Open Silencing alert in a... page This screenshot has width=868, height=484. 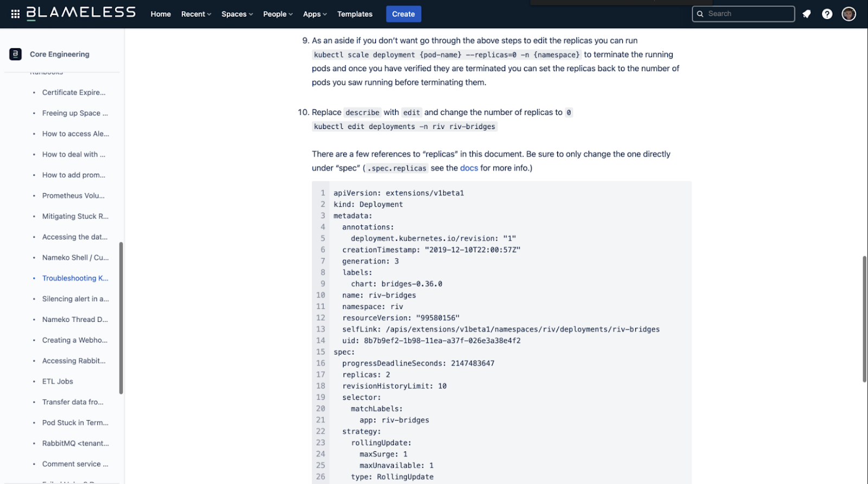pyautogui.click(x=75, y=299)
